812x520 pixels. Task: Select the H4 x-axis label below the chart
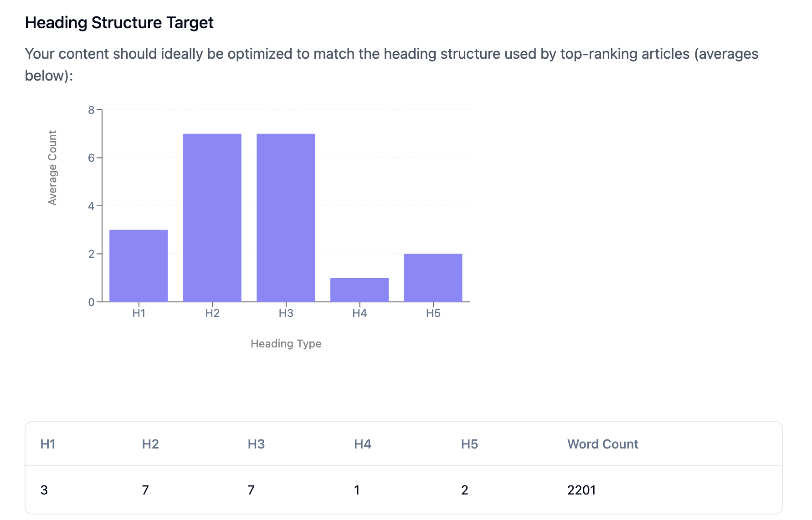(360, 313)
